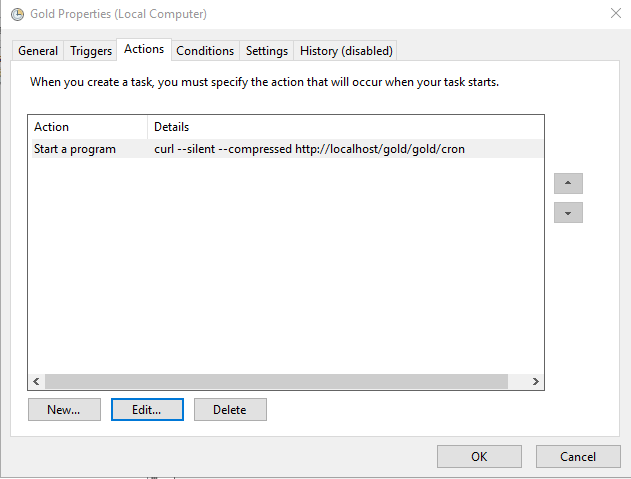631x479 pixels.
Task: Move the action down with arrow button
Action: (x=568, y=213)
